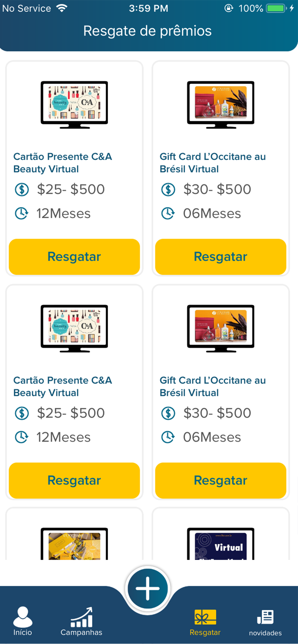Open the novidades news tab

(x=265, y=622)
